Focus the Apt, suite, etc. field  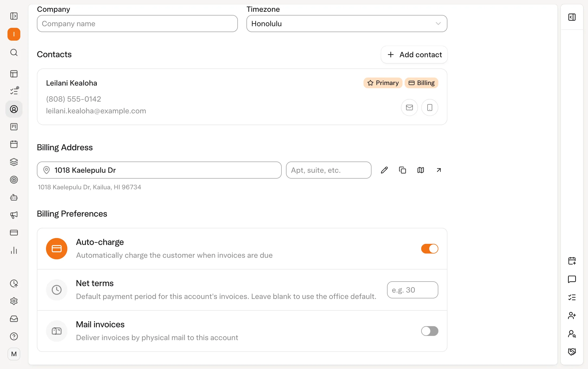[x=329, y=170]
